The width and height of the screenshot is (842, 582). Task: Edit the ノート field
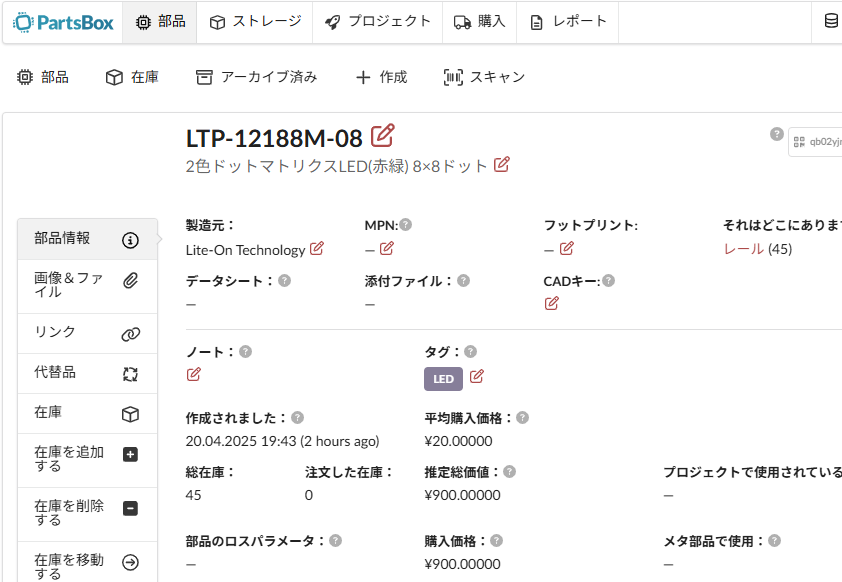(194, 374)
